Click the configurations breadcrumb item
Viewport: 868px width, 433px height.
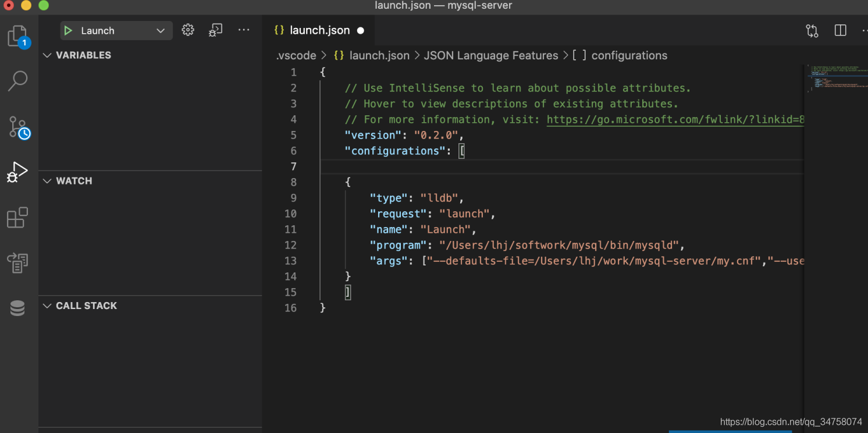point(629,56)
